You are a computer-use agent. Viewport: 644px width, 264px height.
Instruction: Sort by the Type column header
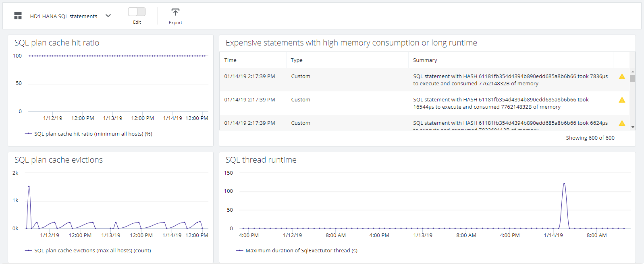pos(297,60)
